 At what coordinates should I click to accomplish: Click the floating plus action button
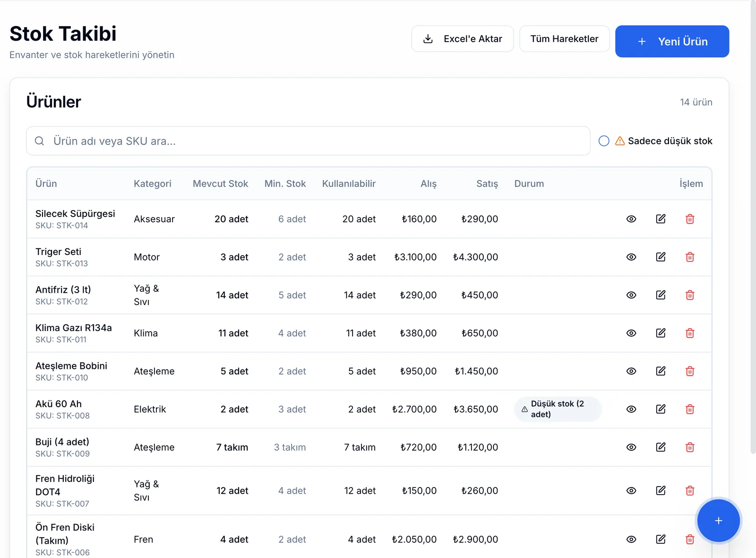[718, 521]
